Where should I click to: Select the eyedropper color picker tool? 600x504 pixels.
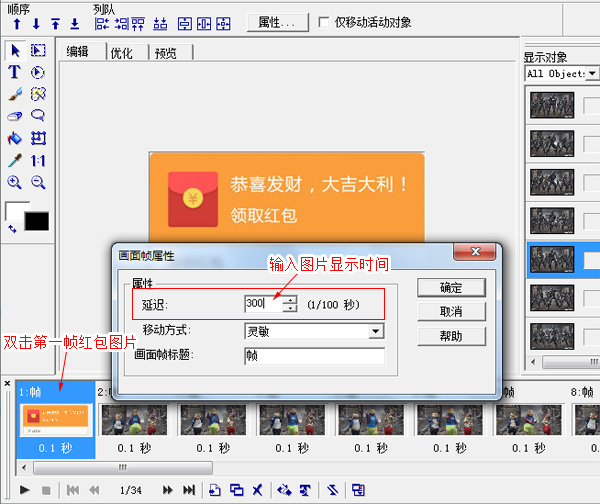[15, 160]
